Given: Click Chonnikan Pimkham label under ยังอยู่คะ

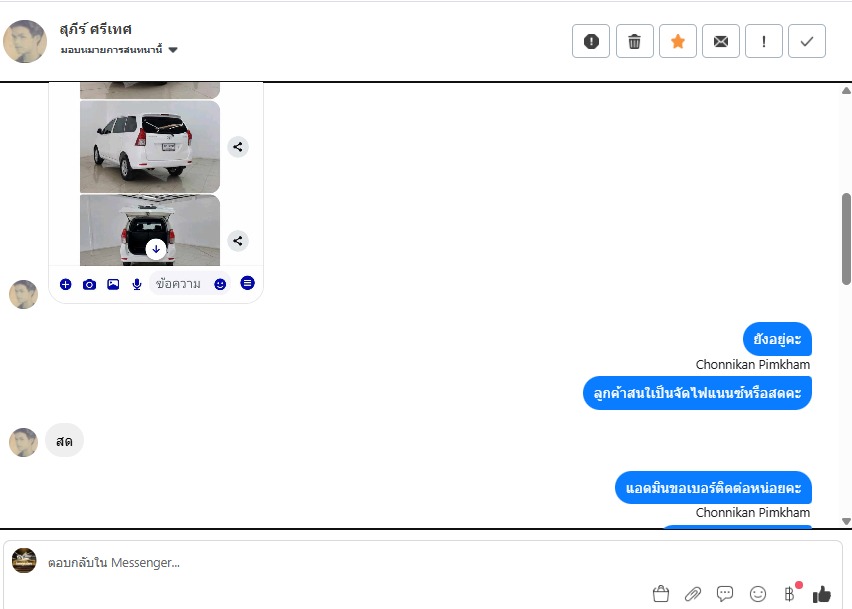Looking at the screenshot, I should coord(753,365).
